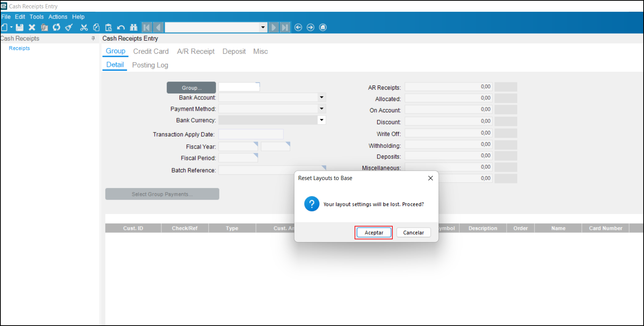Open the Bank Account dropdown
Viewport: 644px width, 326px height.
coord(322,98)
